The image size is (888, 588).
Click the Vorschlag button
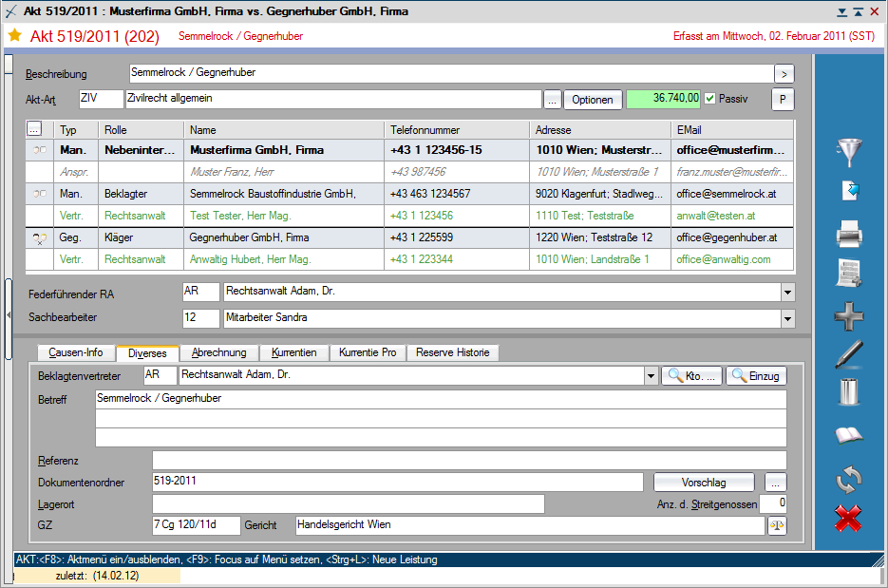(x=704, y=483)
